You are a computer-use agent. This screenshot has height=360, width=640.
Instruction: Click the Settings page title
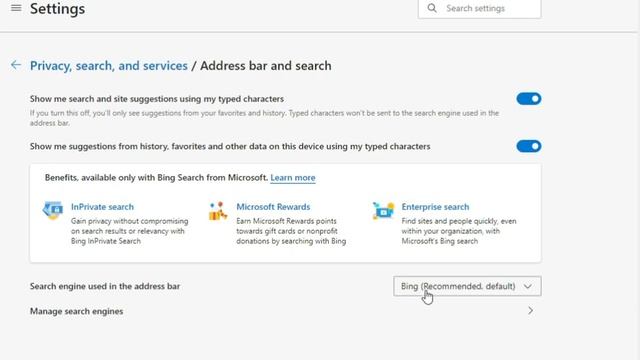point(58,9)
